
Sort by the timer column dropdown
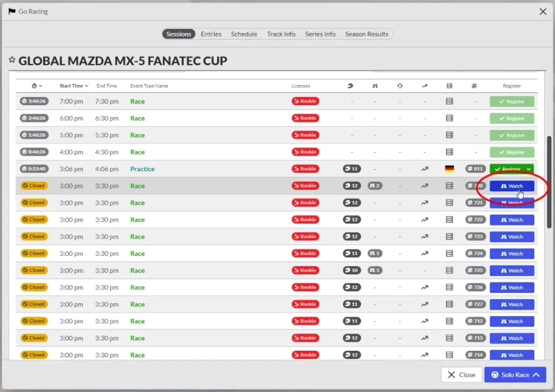37,86
